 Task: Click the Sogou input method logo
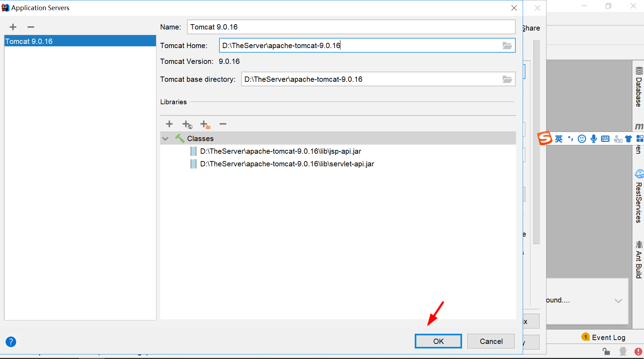545,138
